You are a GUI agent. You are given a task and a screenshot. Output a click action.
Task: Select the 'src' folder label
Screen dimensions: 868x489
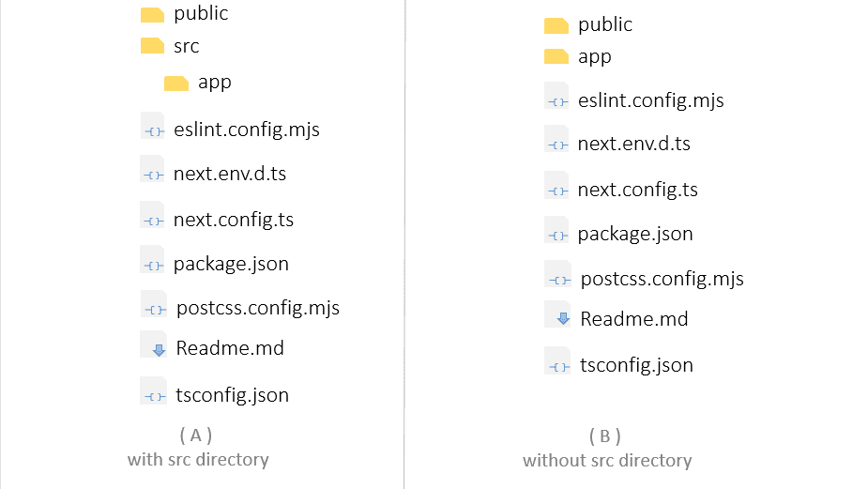187,47
